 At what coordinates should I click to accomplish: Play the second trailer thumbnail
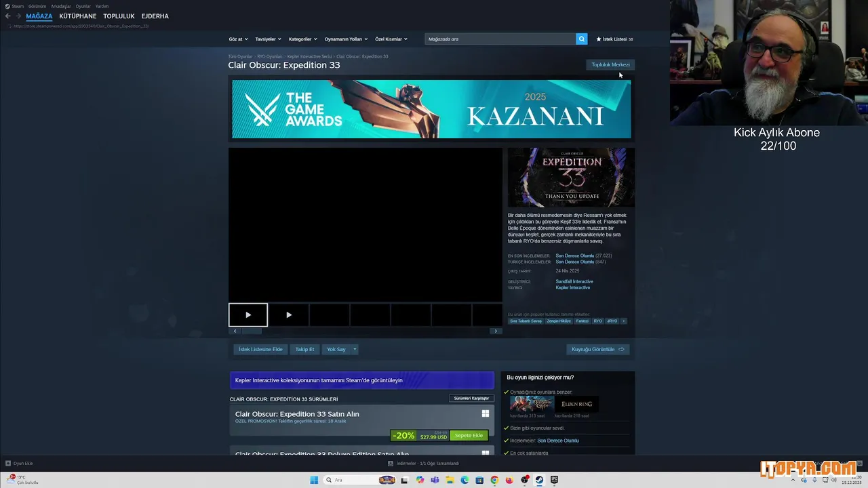click(x=289, y=314)
